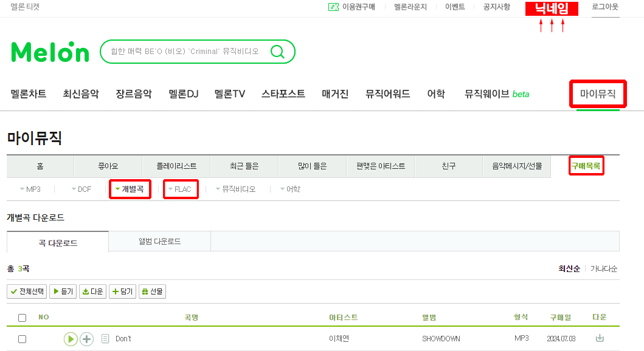This screenshot has width=644, height=351.
Task: Open lyrics icon for Don't
Action: click(x=105, y=339)
